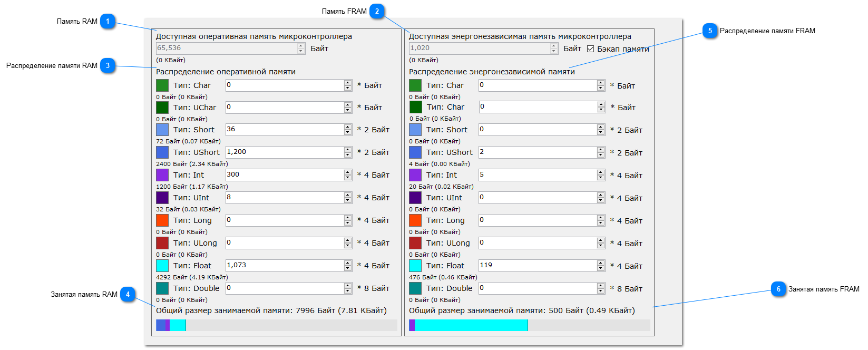Click the FRAM UShort blue swatch
The height and width of the screenshot is (350, 868).
(x=415, y=152)
